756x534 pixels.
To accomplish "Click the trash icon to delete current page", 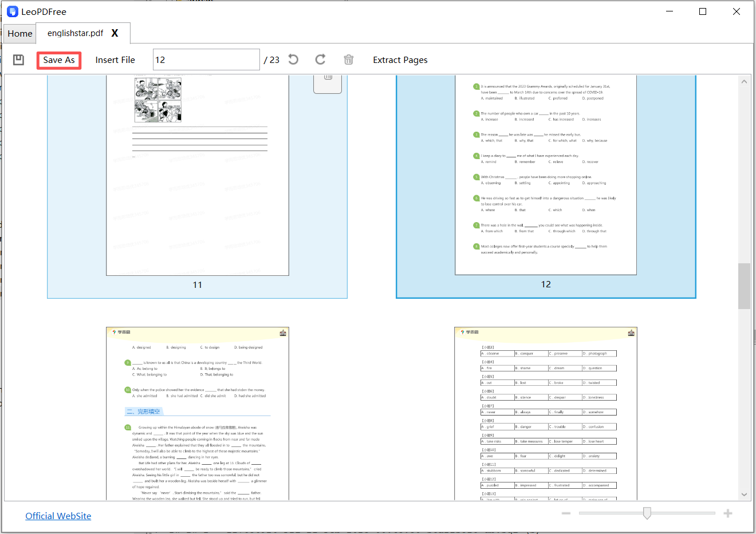I will 349,59.
